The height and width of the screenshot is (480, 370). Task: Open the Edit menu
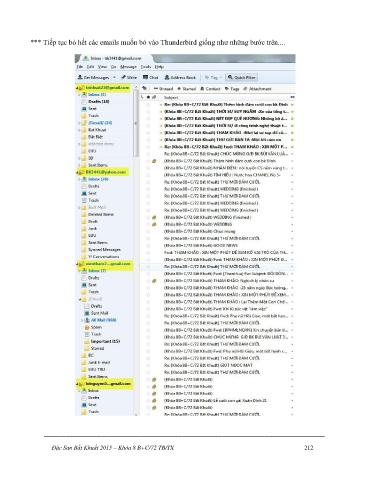click(x=91, y=67)
